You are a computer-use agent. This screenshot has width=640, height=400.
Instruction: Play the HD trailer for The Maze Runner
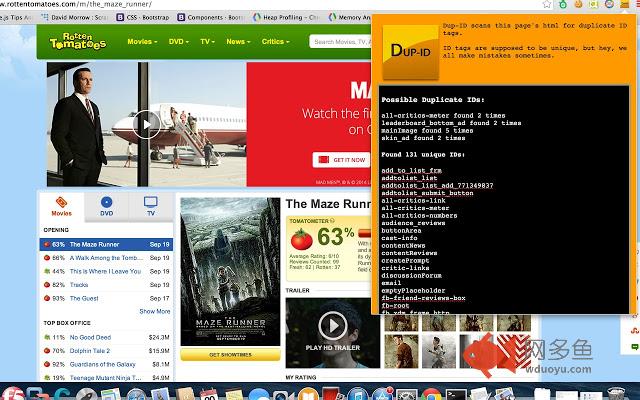pos(333,327)
